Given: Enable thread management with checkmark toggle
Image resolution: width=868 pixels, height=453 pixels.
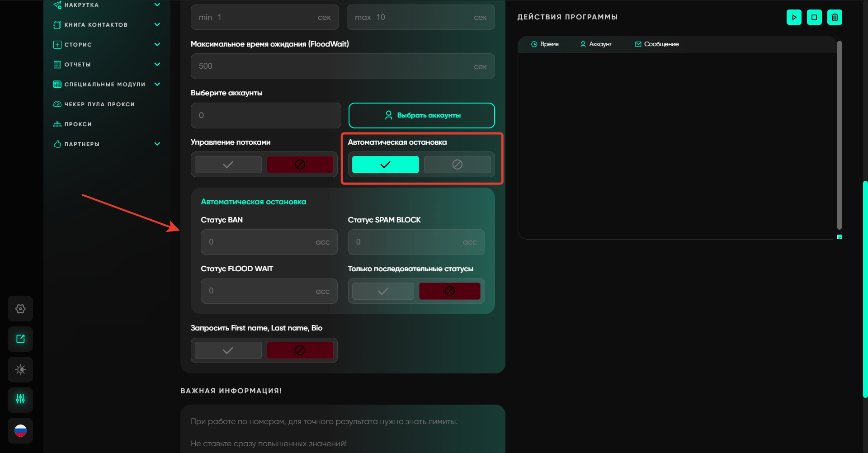Looking at the screenshot, I should click(228, 165).
